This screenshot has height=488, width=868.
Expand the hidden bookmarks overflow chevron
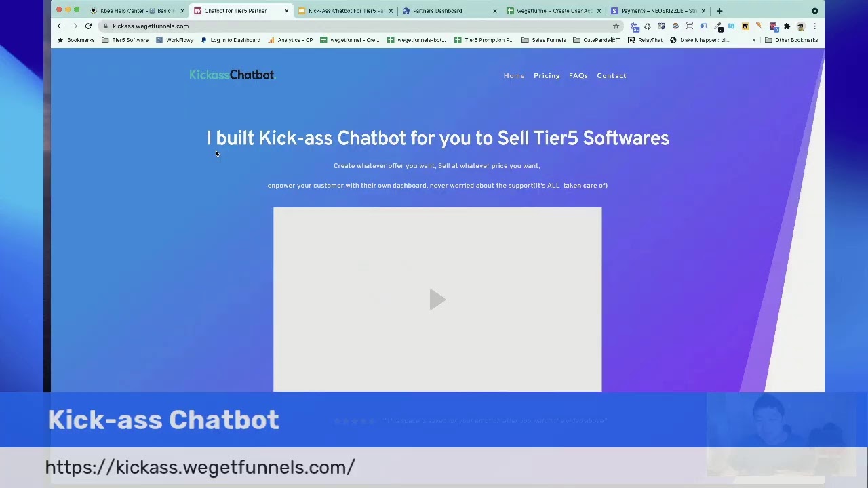pyautogui.click(x=753, y=40)
